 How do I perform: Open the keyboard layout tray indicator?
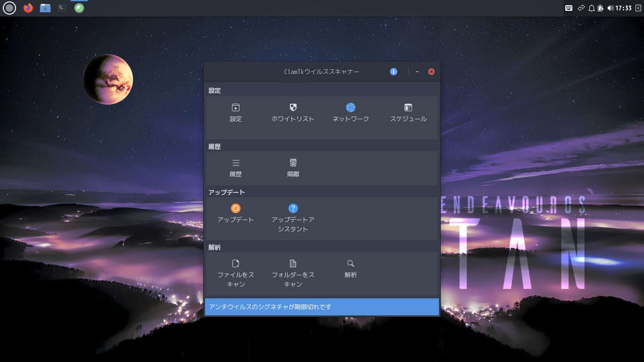569,8
